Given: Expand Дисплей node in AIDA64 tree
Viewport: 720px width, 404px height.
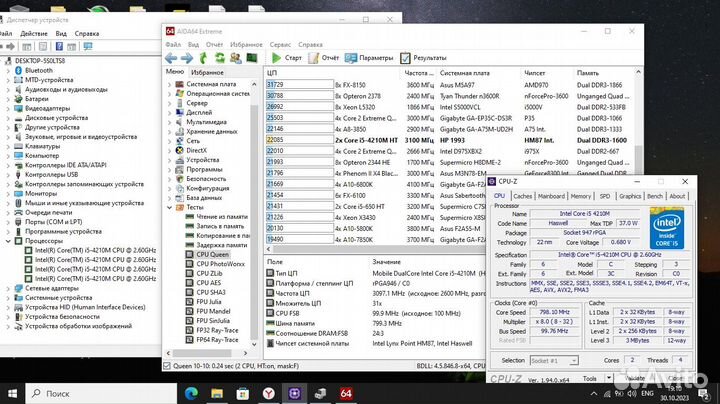Looking at the screenshot, I should point(169,112).
